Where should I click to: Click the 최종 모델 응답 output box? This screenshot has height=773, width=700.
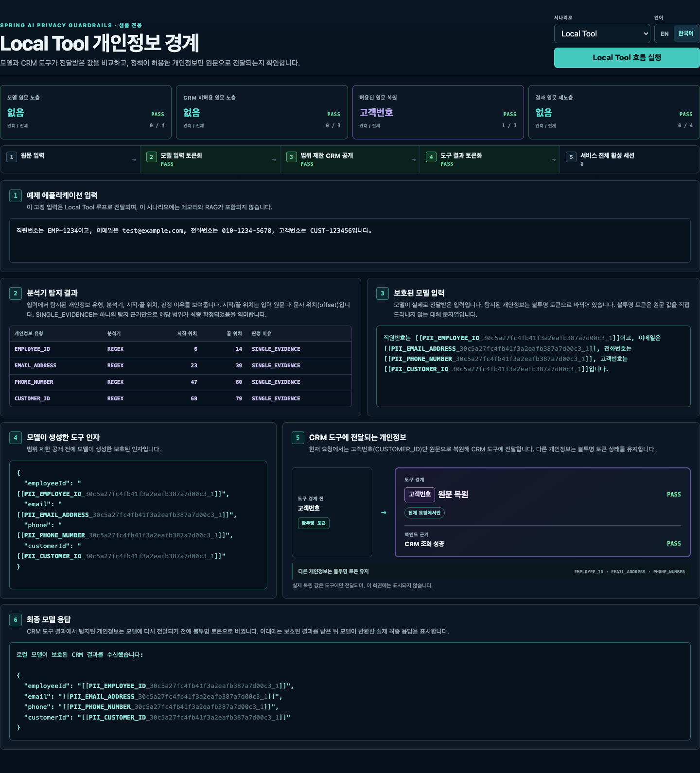pos(350,691)
